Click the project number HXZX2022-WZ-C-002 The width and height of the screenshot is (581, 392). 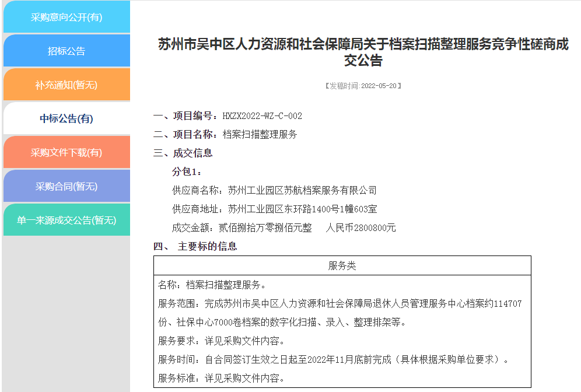coord(262,116)
